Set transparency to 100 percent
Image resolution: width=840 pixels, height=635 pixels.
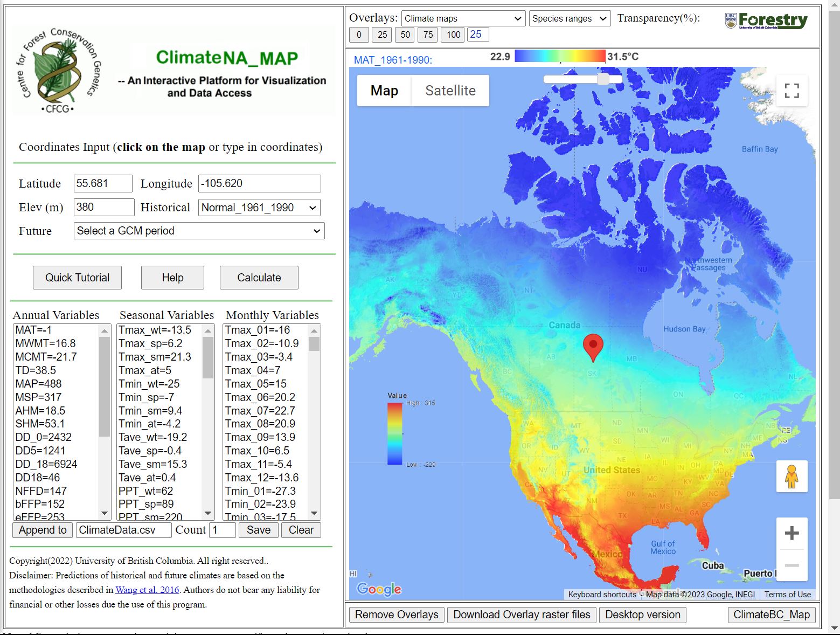coord(453,35)
